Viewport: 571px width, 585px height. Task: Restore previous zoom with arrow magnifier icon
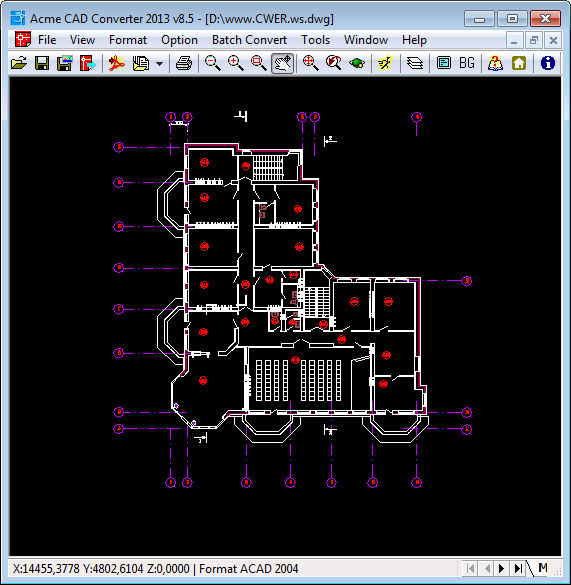pos(333,63)
